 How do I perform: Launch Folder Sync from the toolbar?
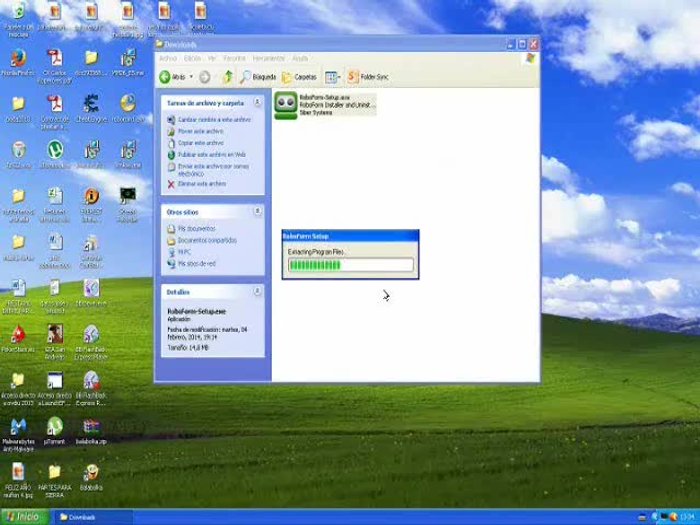tap(368, 77)
